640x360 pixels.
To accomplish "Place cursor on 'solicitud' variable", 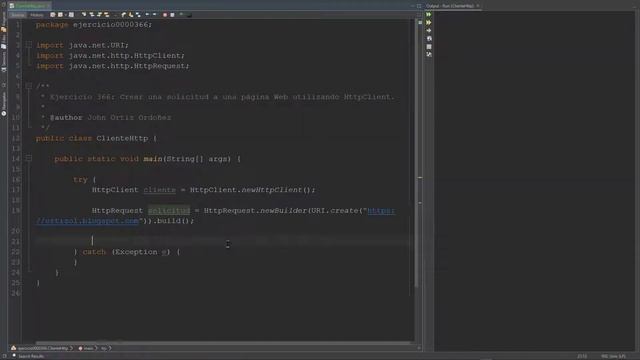I will pyautogui.click(x=169, y=211).
